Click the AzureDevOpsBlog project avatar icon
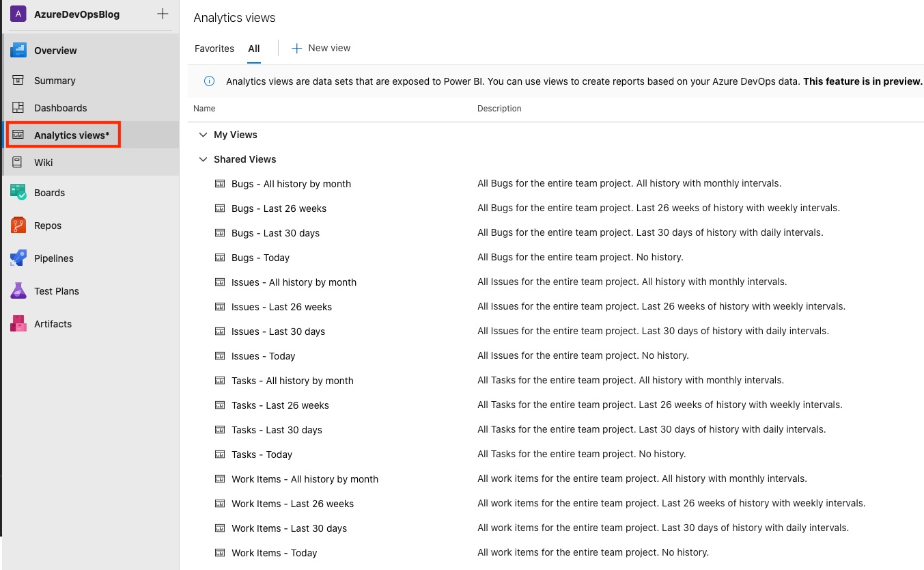924x570 pixels. (18, 14)
